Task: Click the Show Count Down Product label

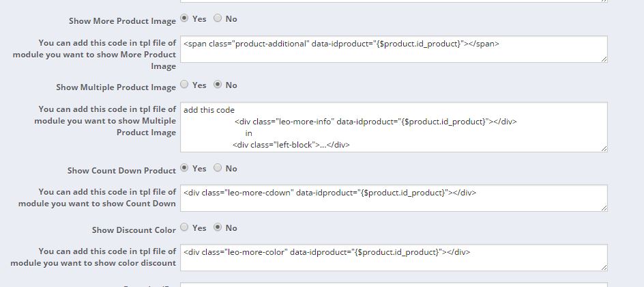Action: click(121, 171)
